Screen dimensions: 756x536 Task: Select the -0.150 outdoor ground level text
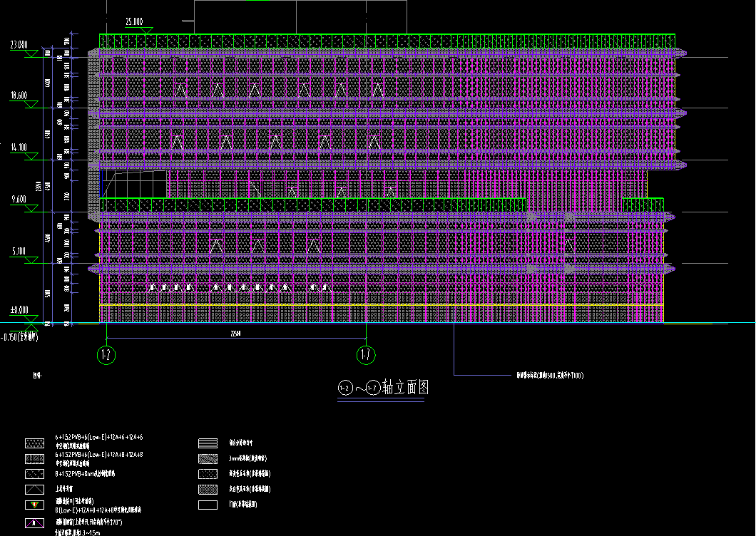coord(19,336)
